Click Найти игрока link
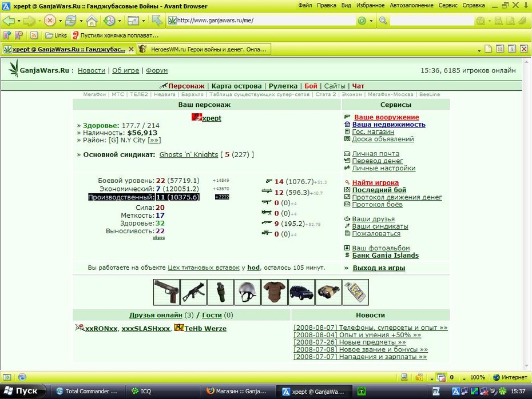This screenshot has height=399, width=532. pos(375,183)
